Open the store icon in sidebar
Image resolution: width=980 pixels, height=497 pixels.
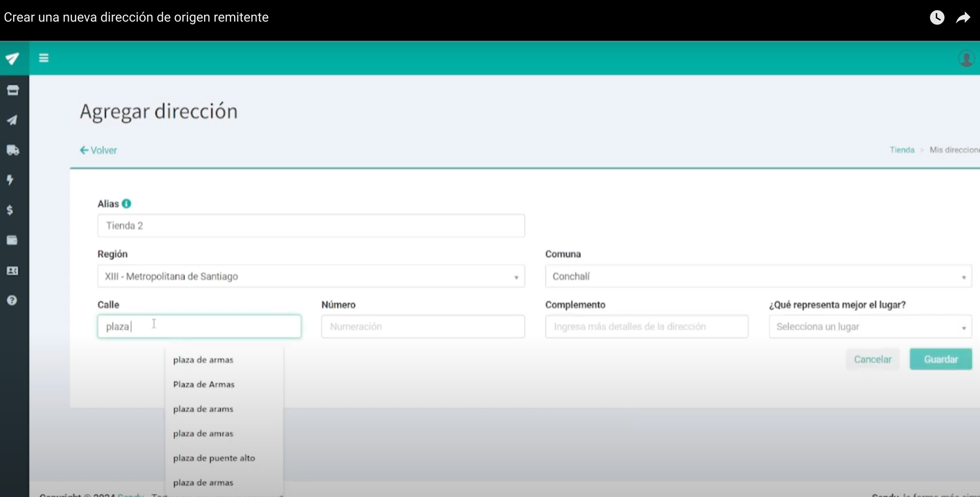click(x=13, y=90)
